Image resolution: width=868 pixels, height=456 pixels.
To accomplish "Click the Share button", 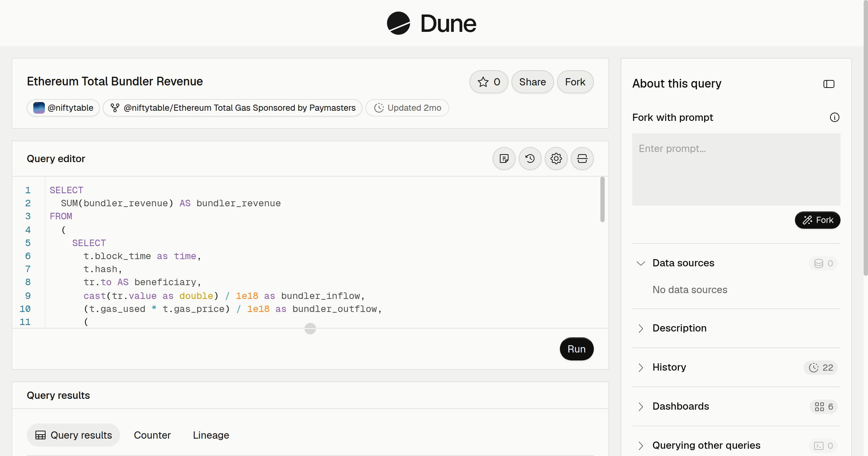I will (532, 82).
